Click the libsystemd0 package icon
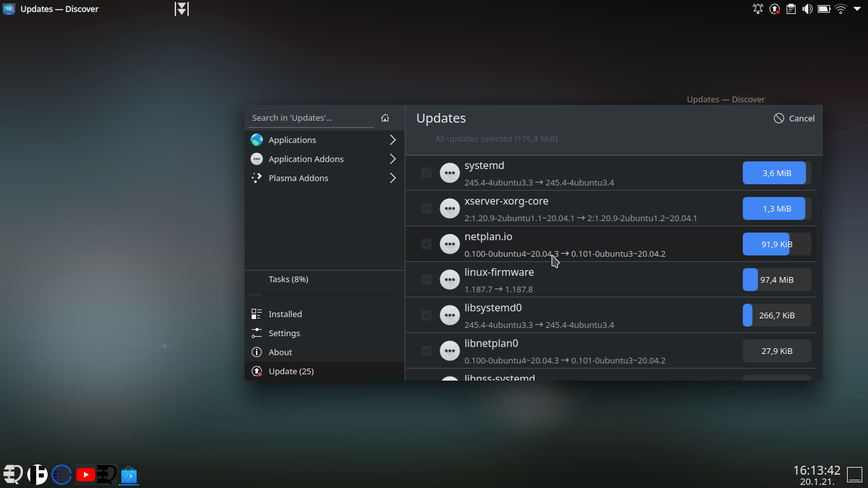 450,315
